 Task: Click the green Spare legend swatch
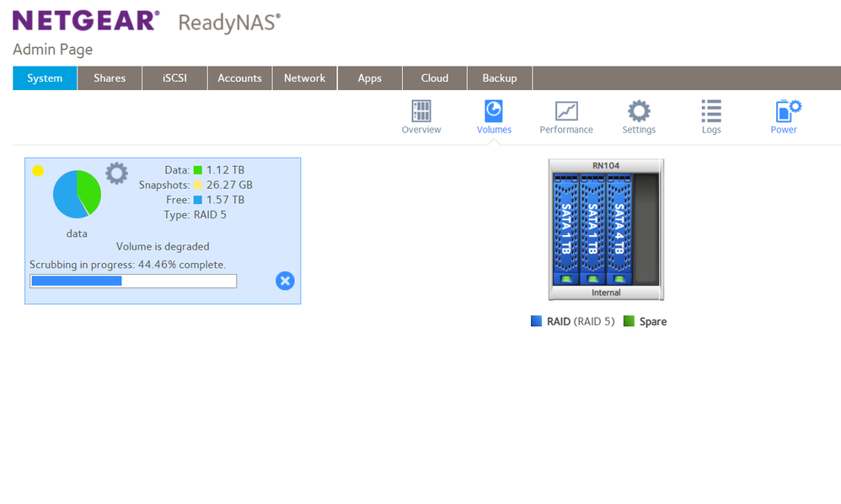point(629,321)
